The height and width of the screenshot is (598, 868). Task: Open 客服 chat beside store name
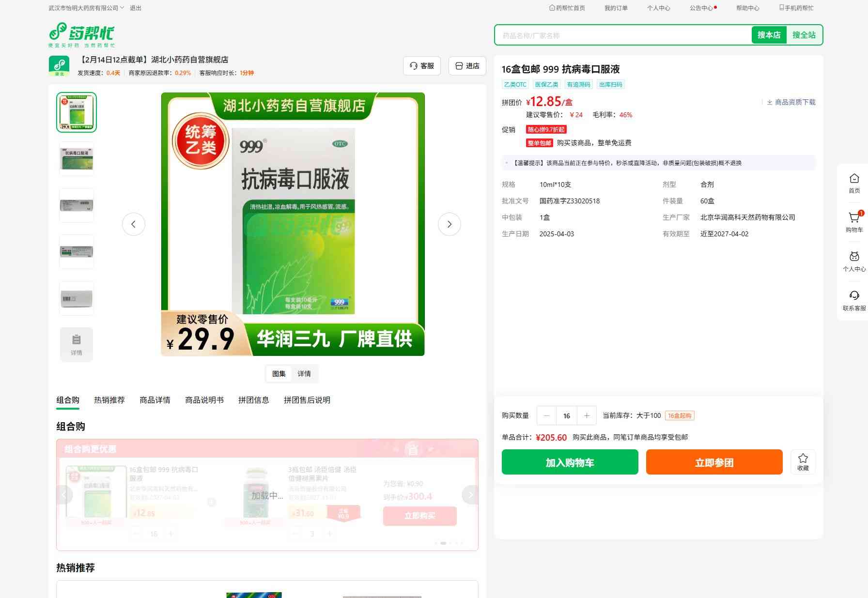coord(421,66)
